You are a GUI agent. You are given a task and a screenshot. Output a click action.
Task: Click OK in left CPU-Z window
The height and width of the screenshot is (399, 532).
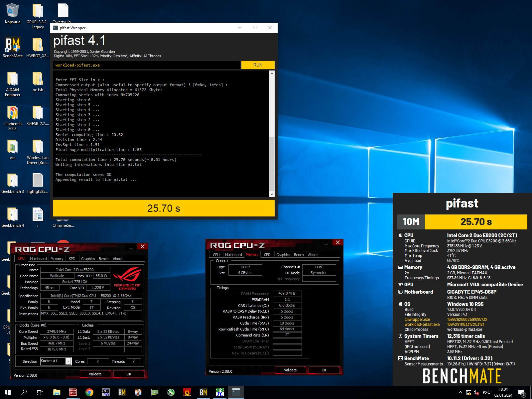point(129,374)
